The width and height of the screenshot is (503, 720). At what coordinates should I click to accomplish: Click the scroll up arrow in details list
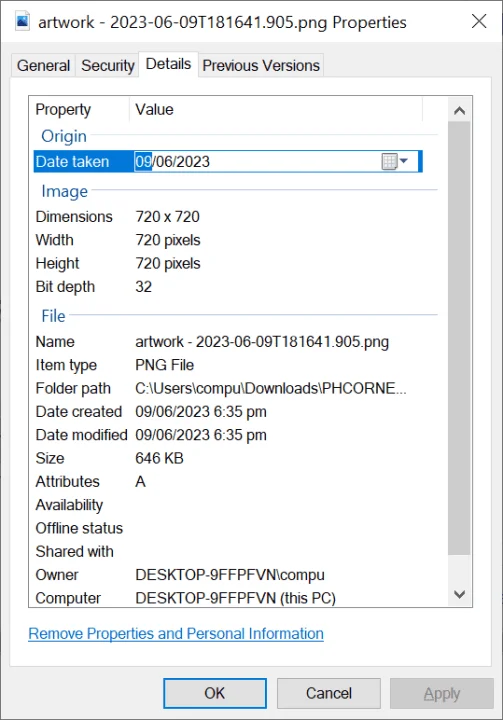459,111
